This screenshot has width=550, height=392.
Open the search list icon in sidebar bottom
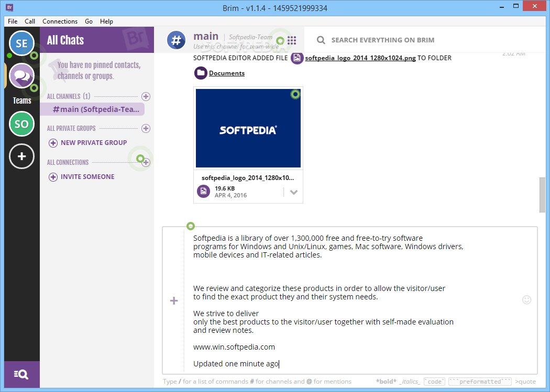pos(21,375)
